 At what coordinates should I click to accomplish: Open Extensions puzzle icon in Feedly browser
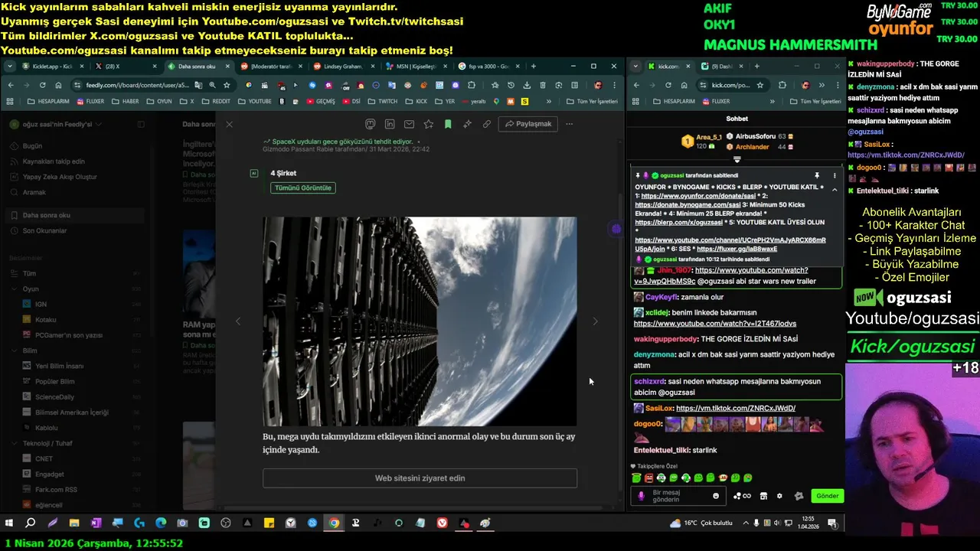[x=472, y=85]
